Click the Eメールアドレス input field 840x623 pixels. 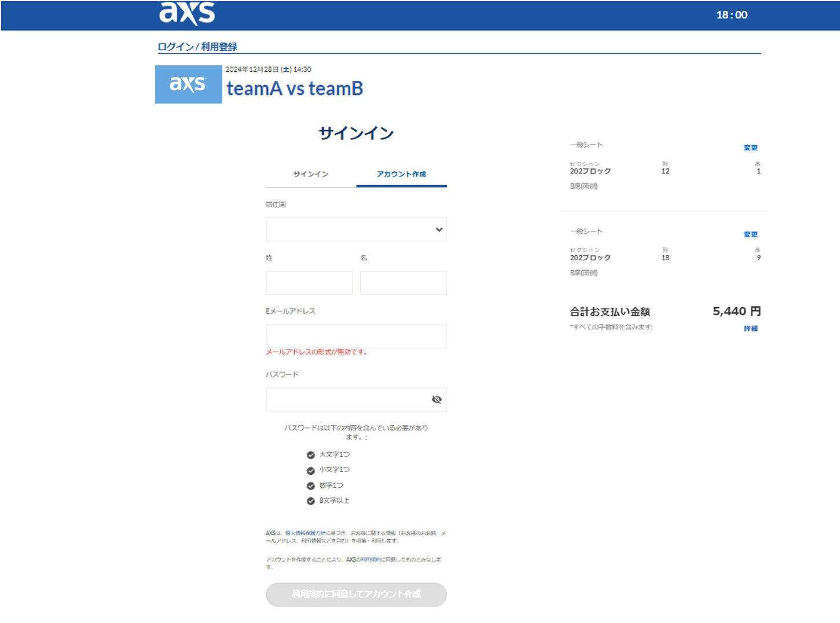coord(356,336)
